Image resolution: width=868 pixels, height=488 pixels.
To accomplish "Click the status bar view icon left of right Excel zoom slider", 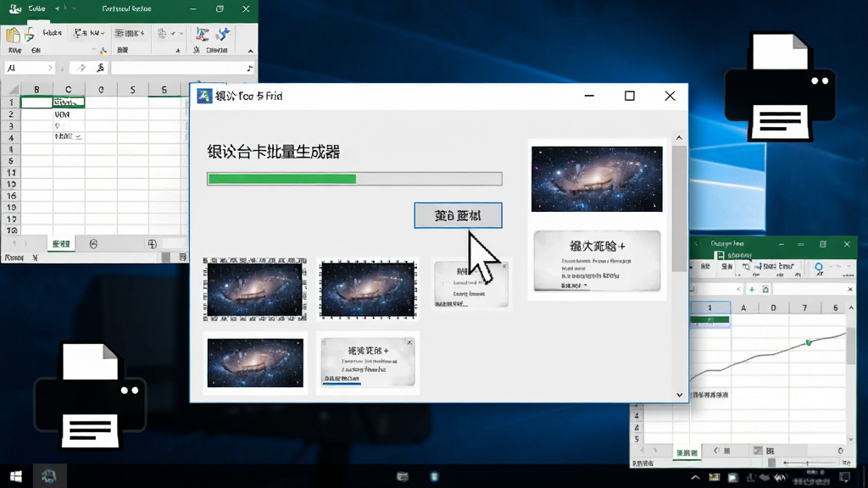I will pos(771,463).
